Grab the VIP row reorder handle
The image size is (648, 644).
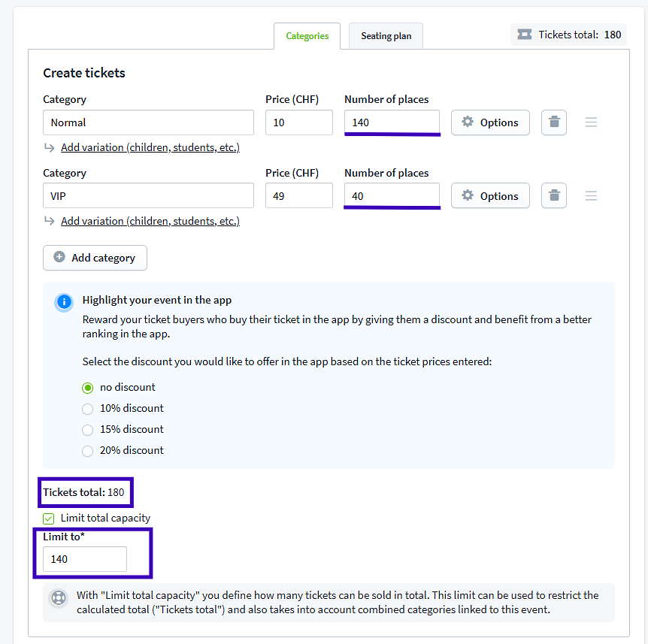592,196
